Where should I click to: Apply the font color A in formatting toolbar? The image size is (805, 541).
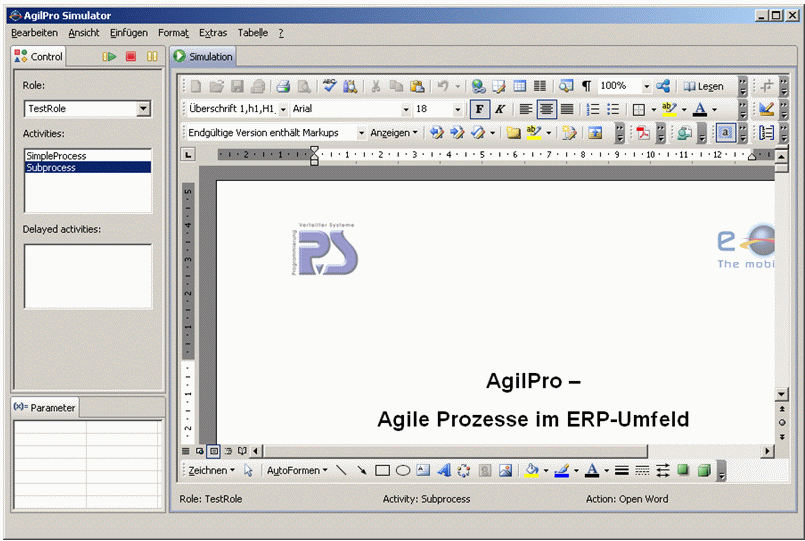click(x=699, y=109)
